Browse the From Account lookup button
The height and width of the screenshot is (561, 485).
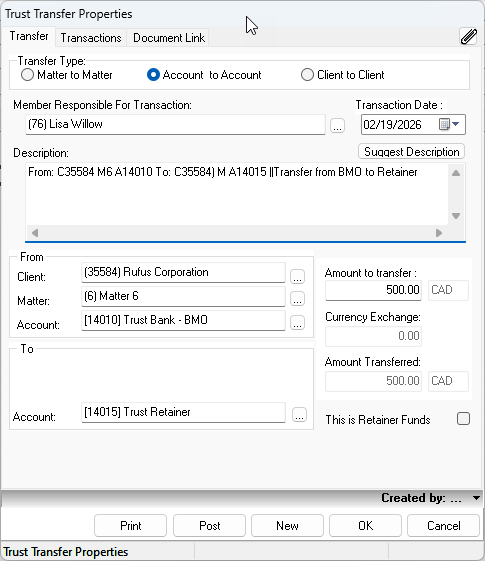297,322
